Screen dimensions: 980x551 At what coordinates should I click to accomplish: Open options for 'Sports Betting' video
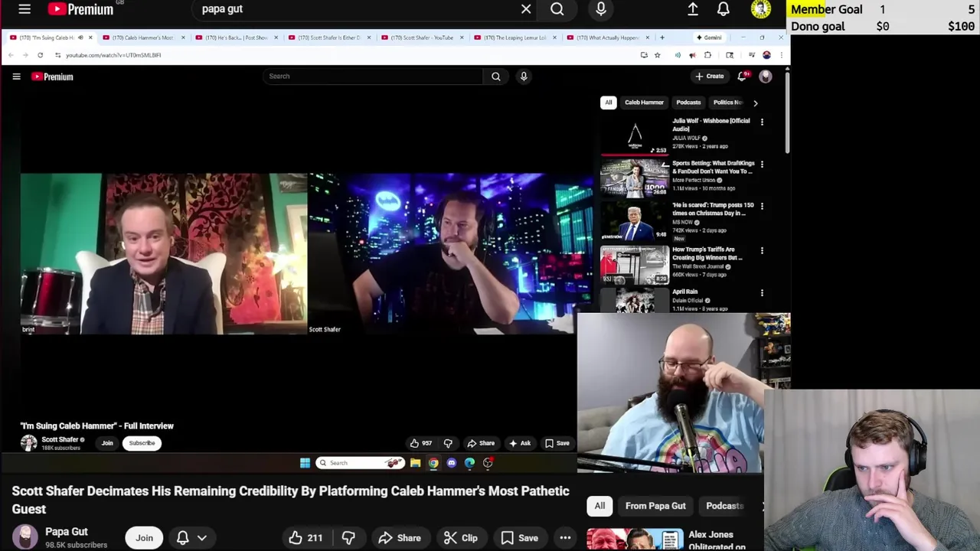[762, 165]
